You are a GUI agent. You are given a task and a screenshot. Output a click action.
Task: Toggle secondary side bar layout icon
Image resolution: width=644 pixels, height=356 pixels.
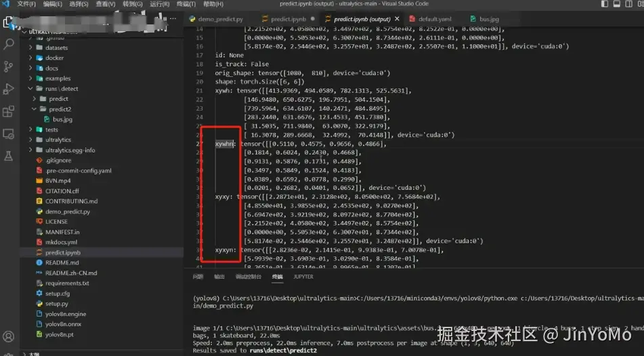[x=629, y=3]
